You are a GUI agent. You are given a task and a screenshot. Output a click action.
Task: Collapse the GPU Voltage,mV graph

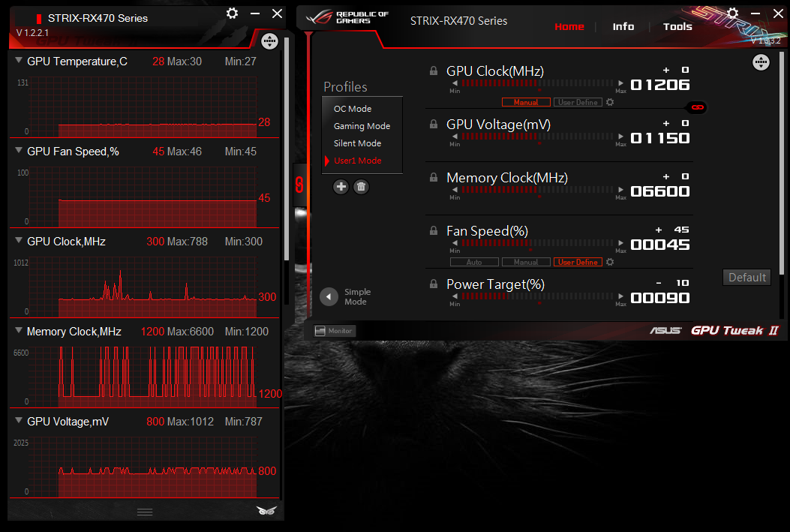pyautogui.click(x=19, y=421)
